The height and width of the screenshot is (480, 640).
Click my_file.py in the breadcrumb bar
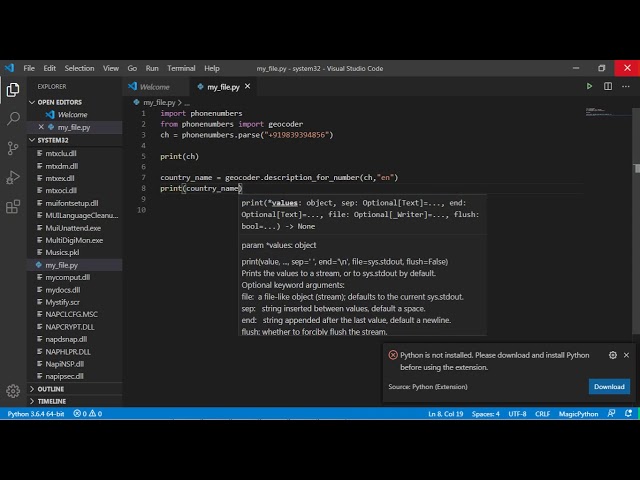(x=159, y=102)
